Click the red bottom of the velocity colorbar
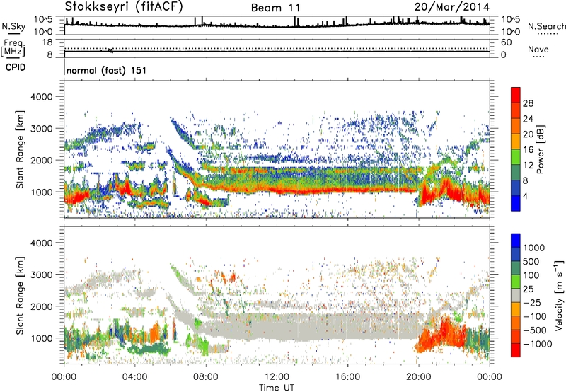 pos(516,350)
